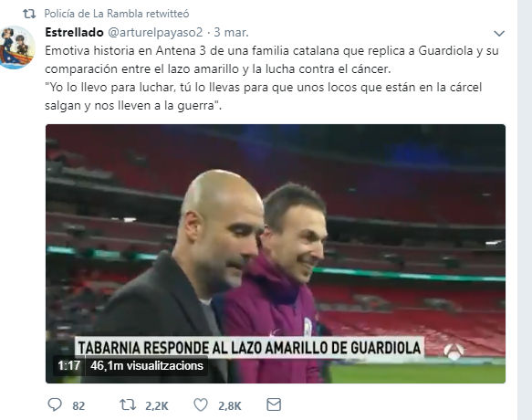Viewport: 532px width, 420px height.
Task: Play the Guardiola video thumbnail
Action: point(276,254)
